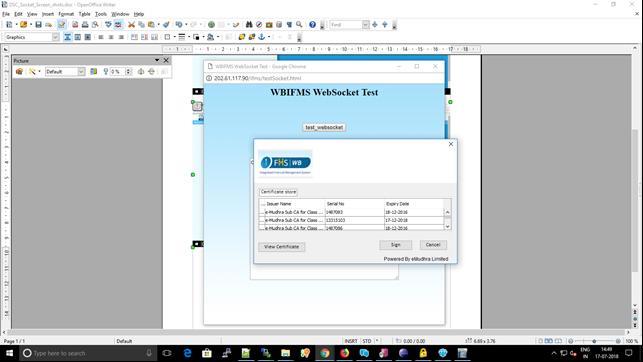Screen dimensions: 643x362
Task: Click the Color icon in Picture toolbar
Action: coord(94,71)
